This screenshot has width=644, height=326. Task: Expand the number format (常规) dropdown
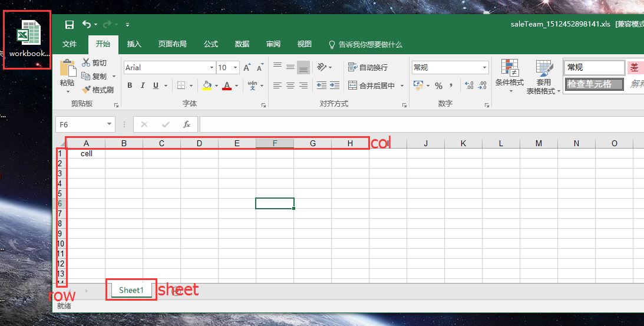tap(485, 68)
